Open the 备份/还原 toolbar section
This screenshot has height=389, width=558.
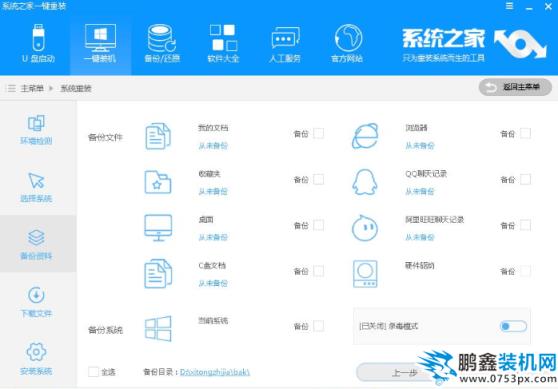pos(162,44)
